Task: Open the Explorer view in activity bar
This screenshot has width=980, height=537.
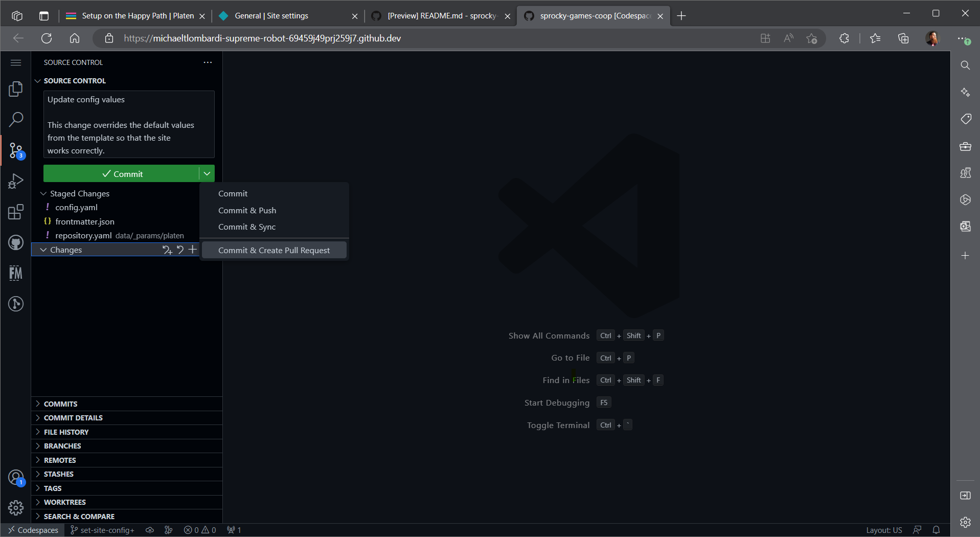Action: pyautogui.click(x=16, y=89)
